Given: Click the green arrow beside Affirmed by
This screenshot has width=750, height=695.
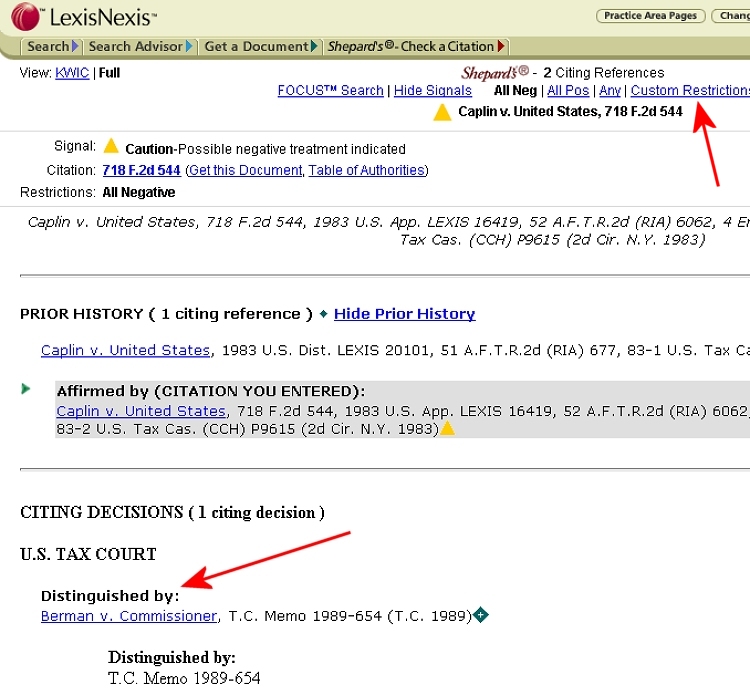Looking at the screenshot, I should [26, 389].
